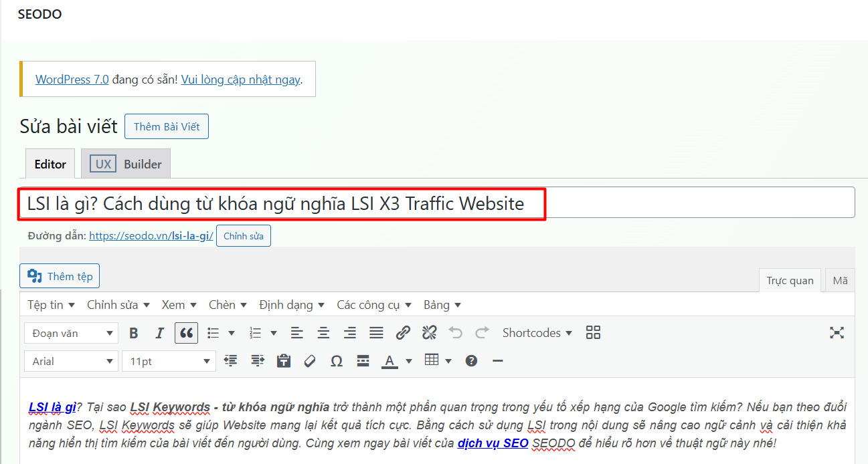This screenshot has width=868, height=464.
Task: Insert a numbered list
Action: (x=255, y=333)
